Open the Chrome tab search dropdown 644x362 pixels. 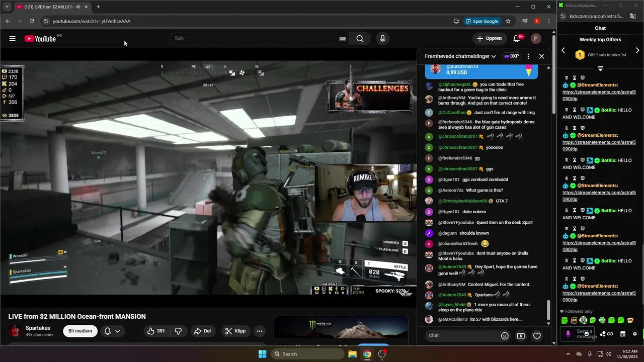click(7, 7)
